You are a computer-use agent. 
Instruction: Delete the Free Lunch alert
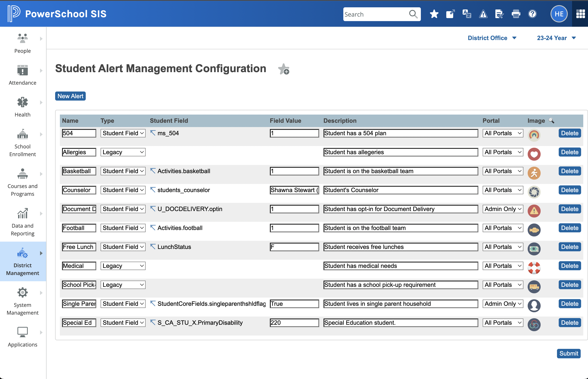(569, 247)
